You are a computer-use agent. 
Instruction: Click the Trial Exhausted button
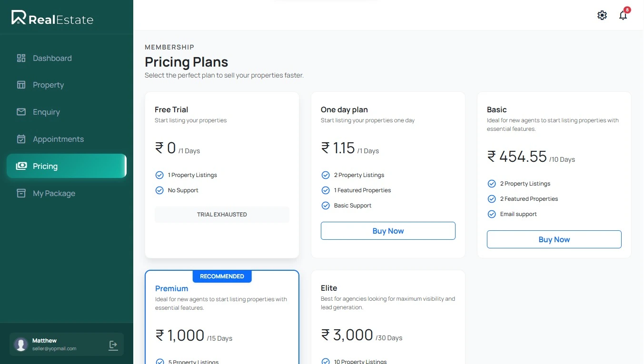click(x=222, y=215)
